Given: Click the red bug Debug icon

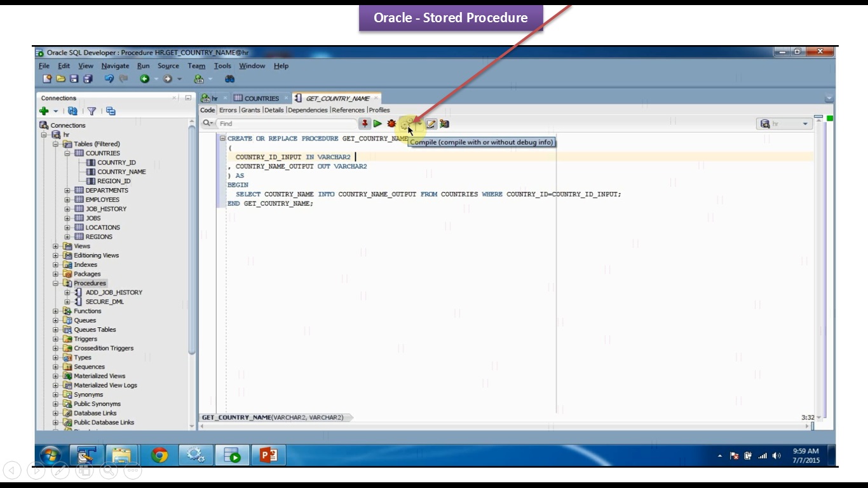Looking at the screenshot, I should [x=391, y=123].
